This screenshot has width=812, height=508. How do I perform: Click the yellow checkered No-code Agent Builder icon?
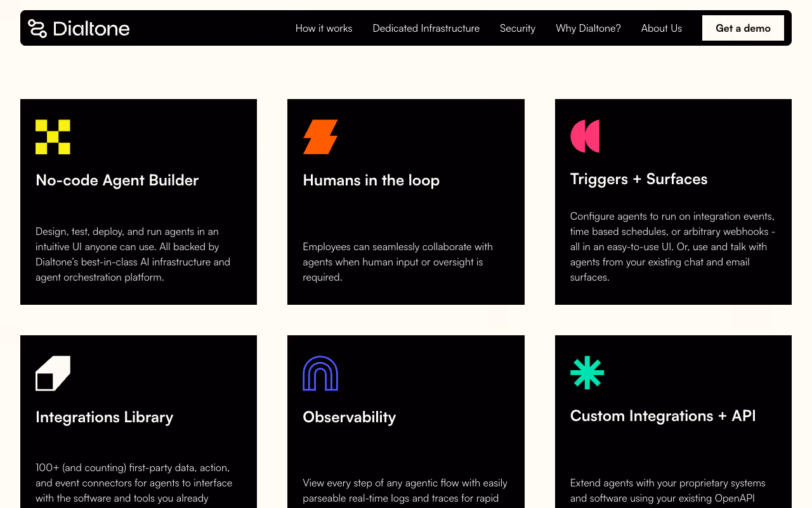click(53, 137)
